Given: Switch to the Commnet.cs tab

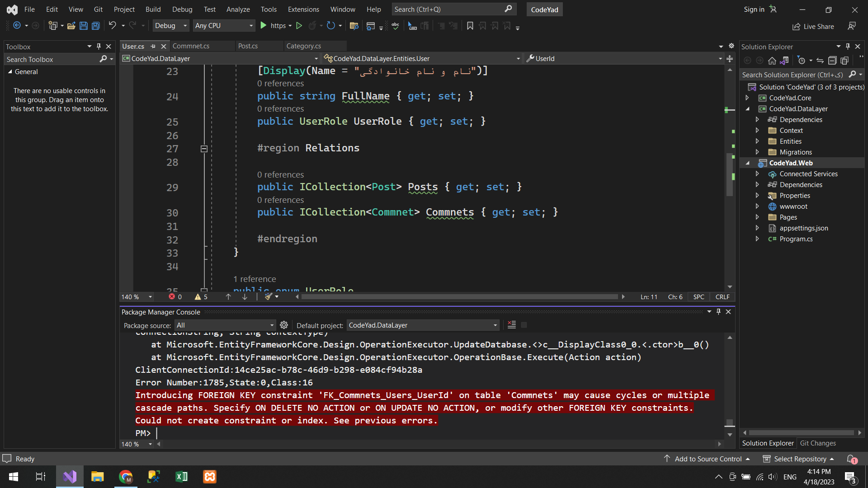Looking at the screenshot, I should 191,46.
